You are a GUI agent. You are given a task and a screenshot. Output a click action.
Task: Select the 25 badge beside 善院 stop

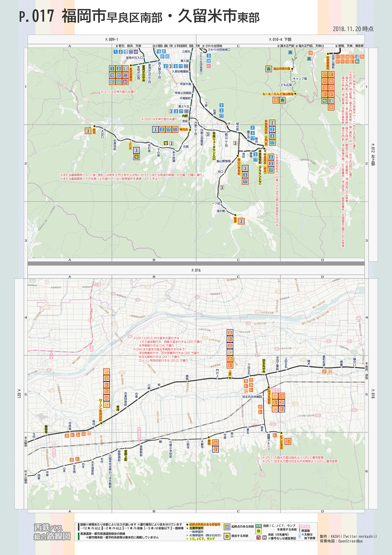[x=215, y=443]
